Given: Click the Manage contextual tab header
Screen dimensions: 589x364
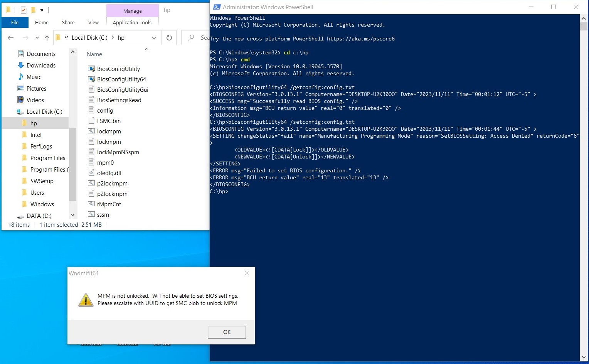Looking at the screenshot, I should (x=133, y=11).
